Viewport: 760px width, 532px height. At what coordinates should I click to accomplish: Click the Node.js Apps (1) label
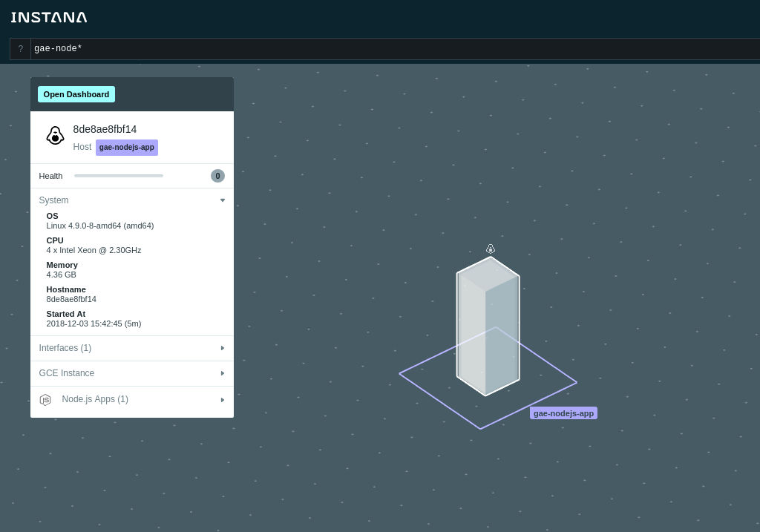(95, 399)
